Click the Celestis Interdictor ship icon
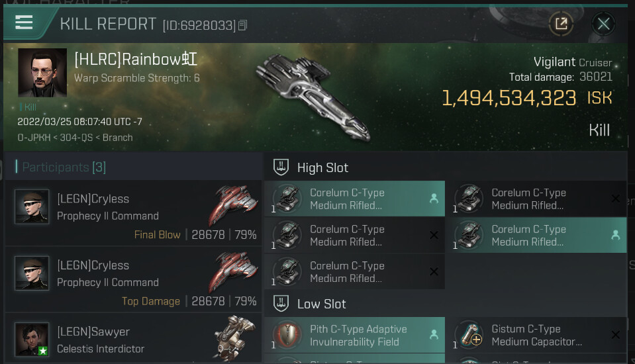Viewport: 635px width, 364px height. click(234, 338)
